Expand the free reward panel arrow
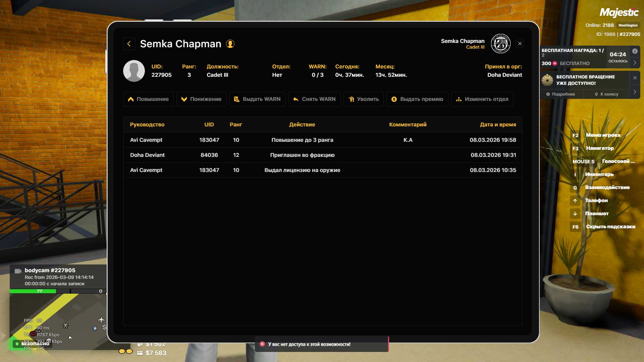644x362 pixels. click(x=635, y=63)
